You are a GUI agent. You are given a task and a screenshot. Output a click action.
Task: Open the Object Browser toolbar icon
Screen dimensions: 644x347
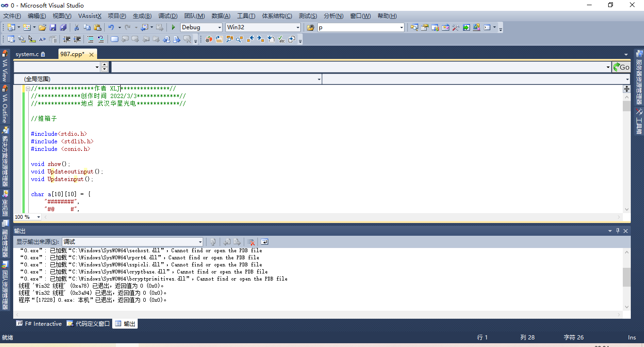446,27
